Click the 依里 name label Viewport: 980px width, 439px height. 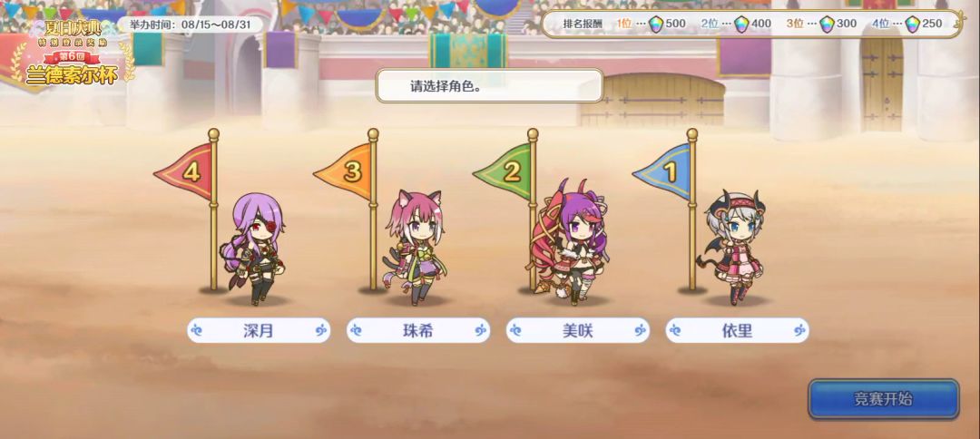737,330
